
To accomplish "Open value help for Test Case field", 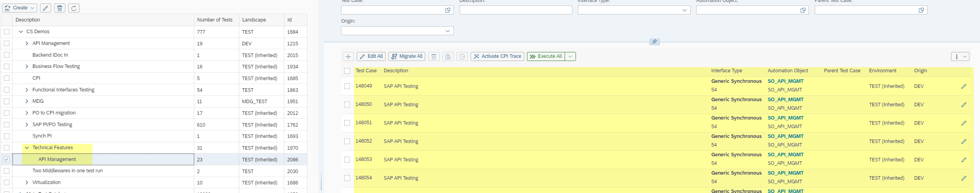I will tap(448, 10).
